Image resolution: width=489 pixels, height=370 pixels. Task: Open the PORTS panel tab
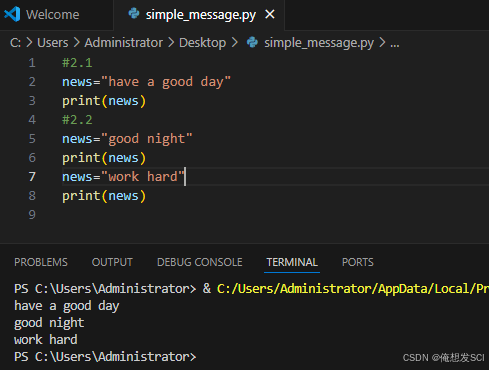(358, 262)
